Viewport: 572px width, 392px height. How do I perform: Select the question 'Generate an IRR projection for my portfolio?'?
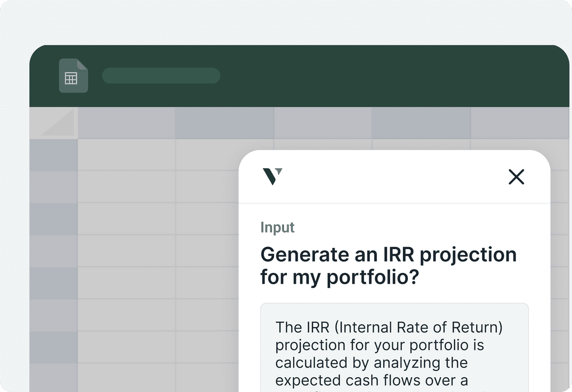tap(388, 265)
